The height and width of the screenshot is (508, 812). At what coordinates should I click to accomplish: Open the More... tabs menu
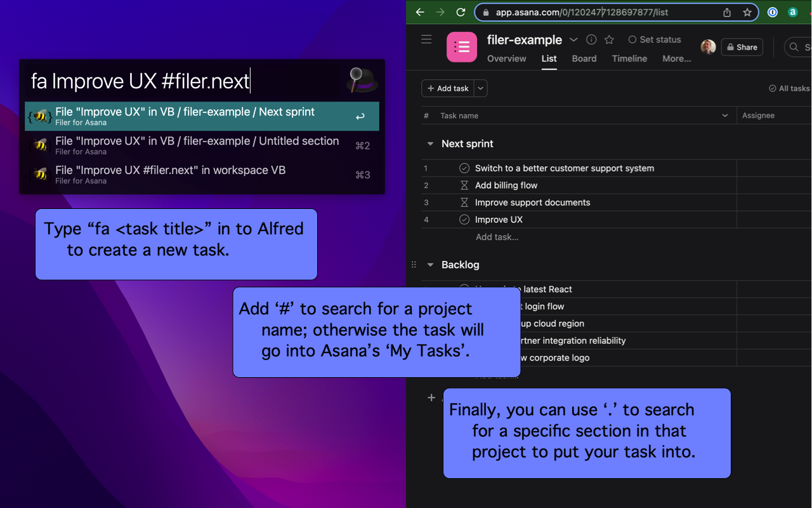[x=677, y=58]
